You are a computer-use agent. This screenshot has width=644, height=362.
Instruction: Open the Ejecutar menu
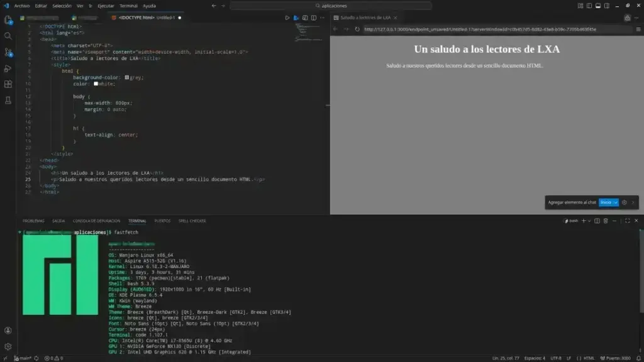coord(106,6)
